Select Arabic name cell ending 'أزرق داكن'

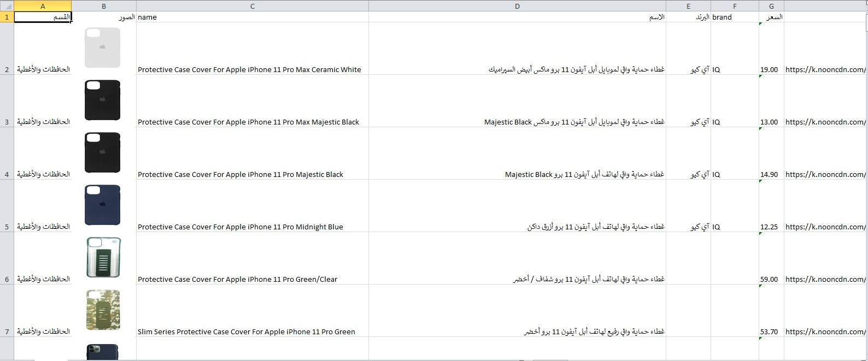517,206
